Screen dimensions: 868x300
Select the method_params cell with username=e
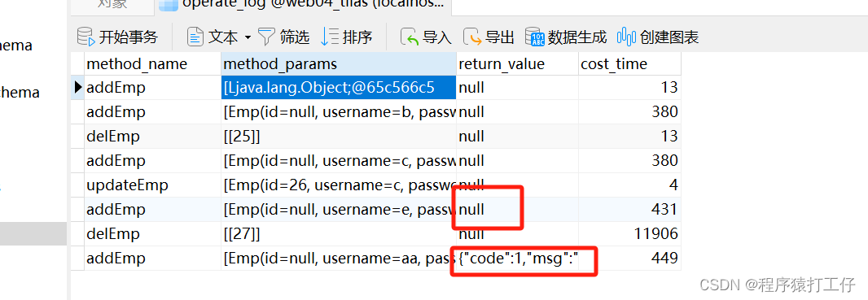coord(338,210)
